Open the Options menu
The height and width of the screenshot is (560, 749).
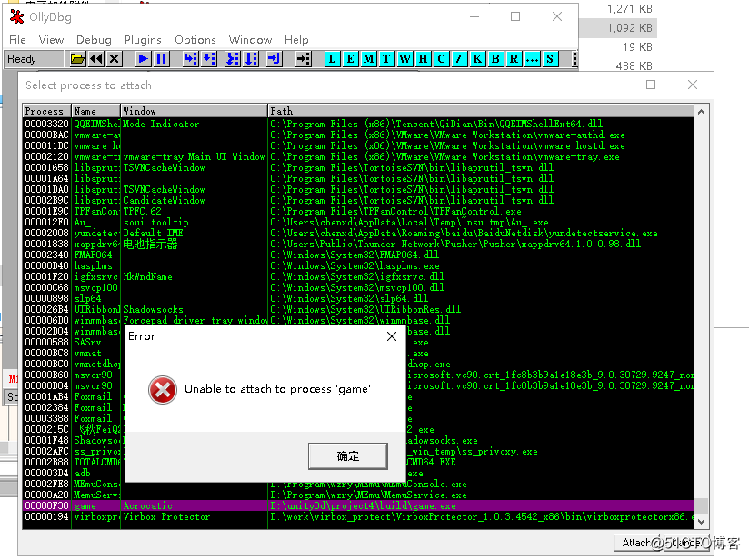[195, 40]
